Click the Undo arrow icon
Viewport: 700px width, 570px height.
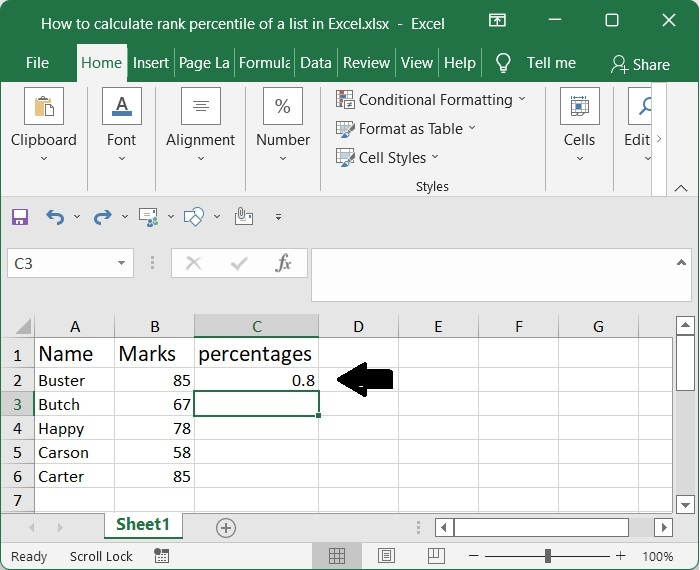55,217
